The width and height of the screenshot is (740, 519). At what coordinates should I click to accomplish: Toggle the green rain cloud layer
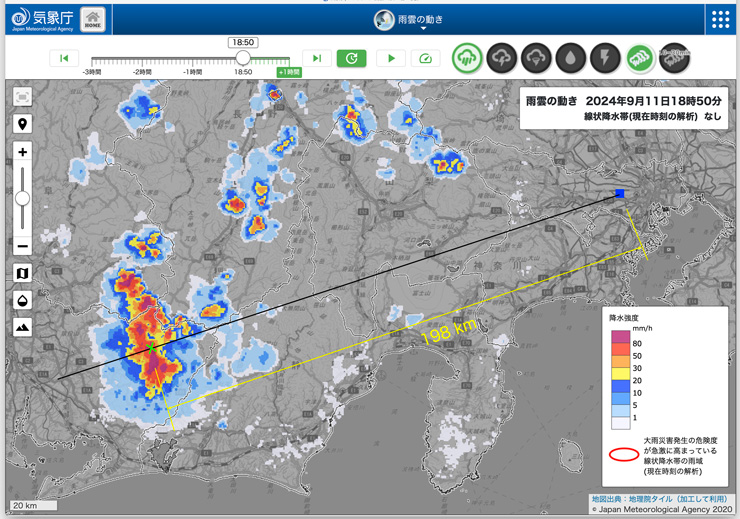[x=467, y=58]
